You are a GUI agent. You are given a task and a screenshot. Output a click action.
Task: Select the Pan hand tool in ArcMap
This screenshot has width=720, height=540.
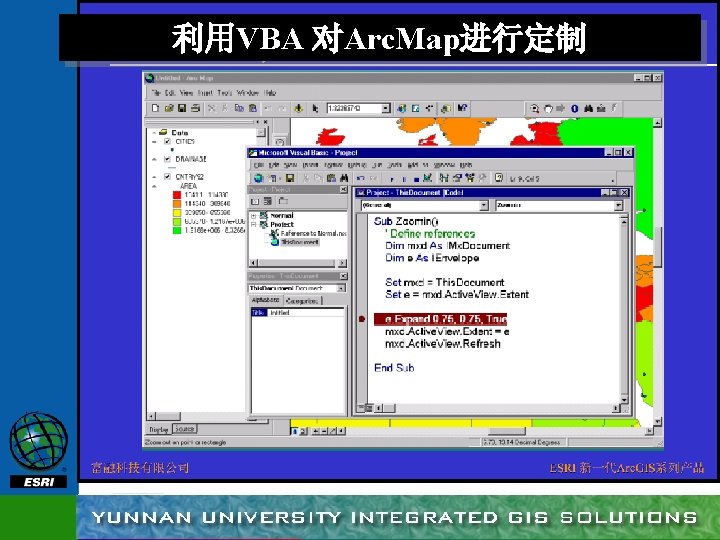coord(548,108)
